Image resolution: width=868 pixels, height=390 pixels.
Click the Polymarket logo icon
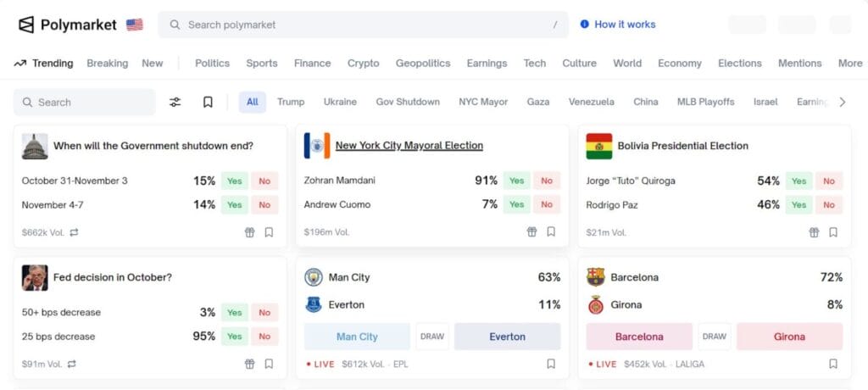[x=26, y=25]
